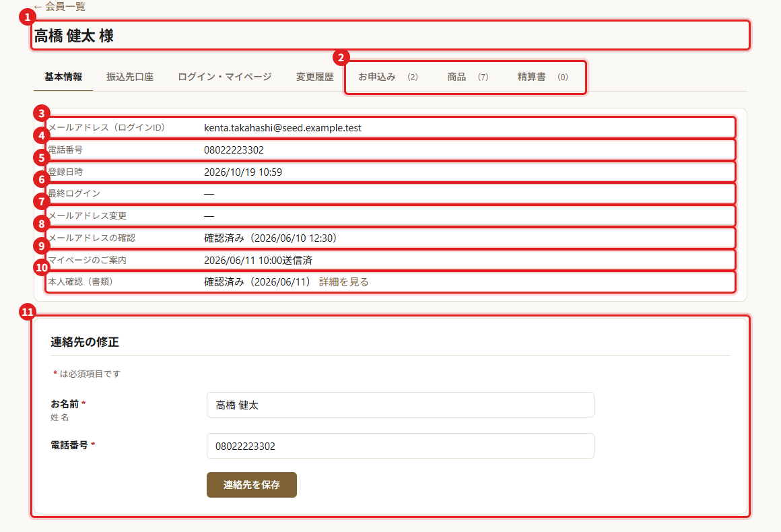Open the 精算書 (0) tab

[543, 77]
